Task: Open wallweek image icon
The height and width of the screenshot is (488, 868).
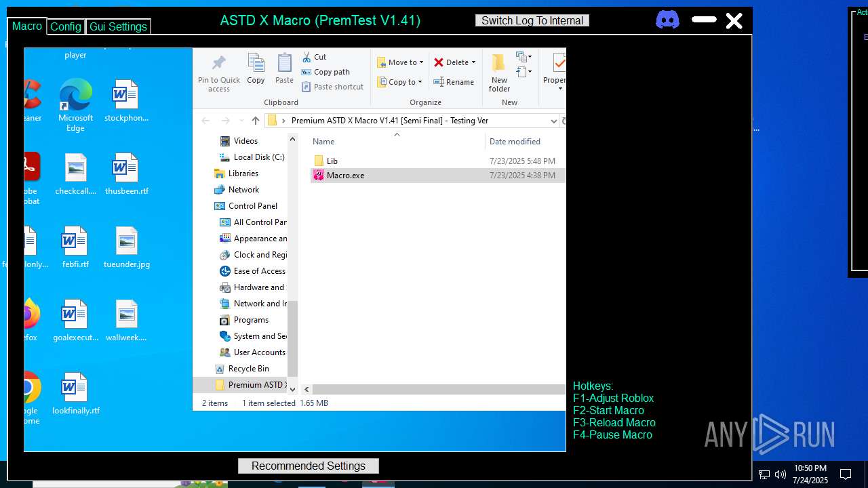Action: click(126, 321)
